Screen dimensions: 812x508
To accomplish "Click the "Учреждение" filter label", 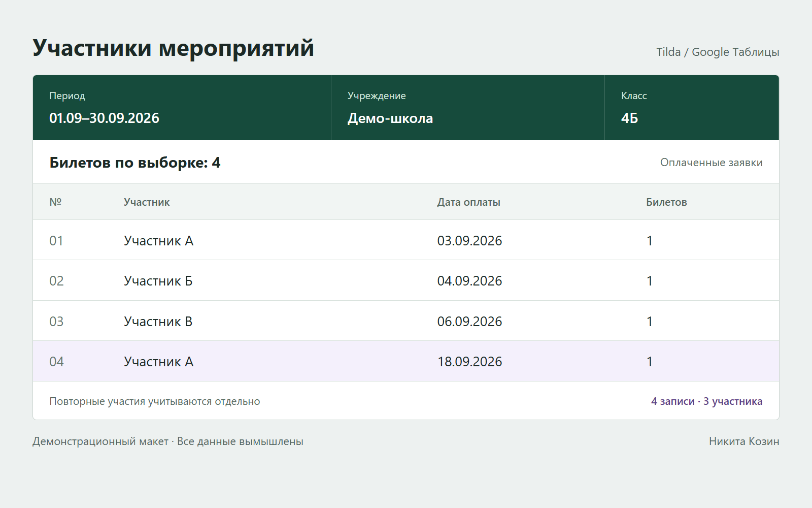I will (x=377, y=96).
